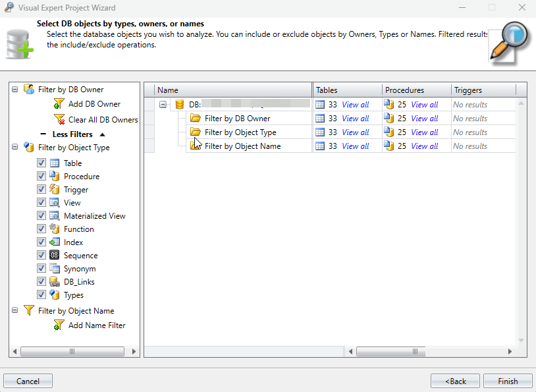Viewport: 536px width, 392px height.
Task: Click the DB database cylinder icon in grid
Action: pos(180,104)
